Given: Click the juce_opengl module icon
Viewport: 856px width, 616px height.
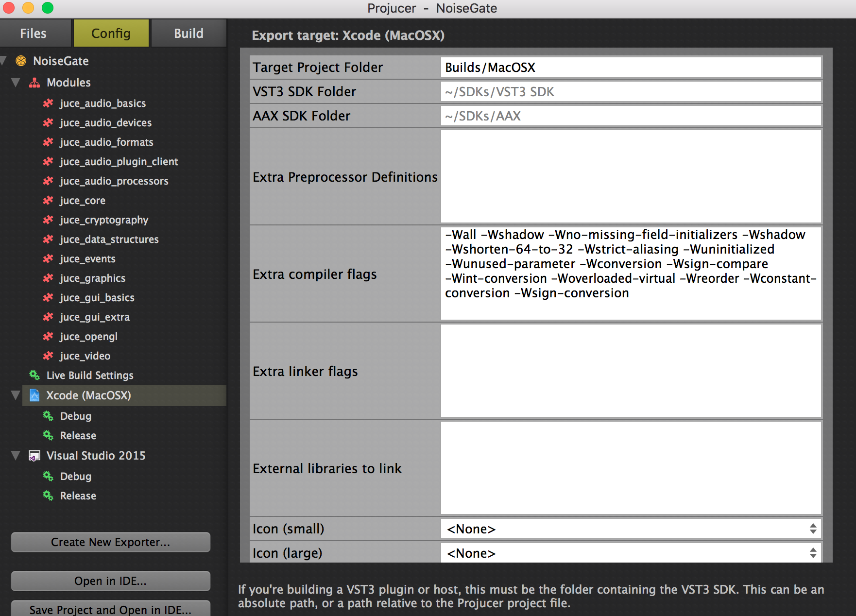Looking at the screenshot, I should [48, 336].
